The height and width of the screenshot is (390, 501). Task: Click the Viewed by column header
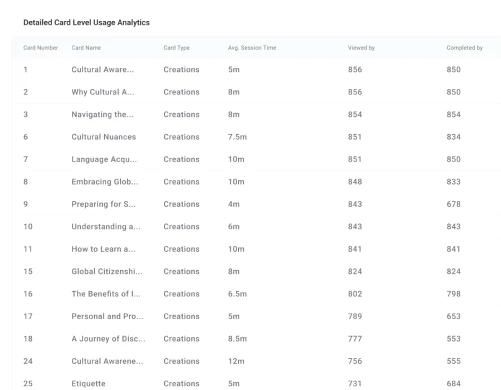pyautogui.click(x=361, y=48)
